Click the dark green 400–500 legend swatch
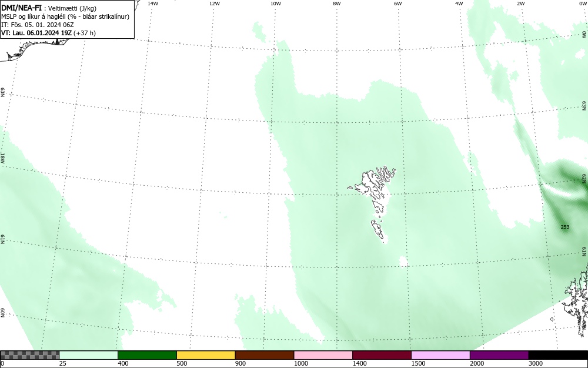588x368 pixels. (x=147, y=355)
